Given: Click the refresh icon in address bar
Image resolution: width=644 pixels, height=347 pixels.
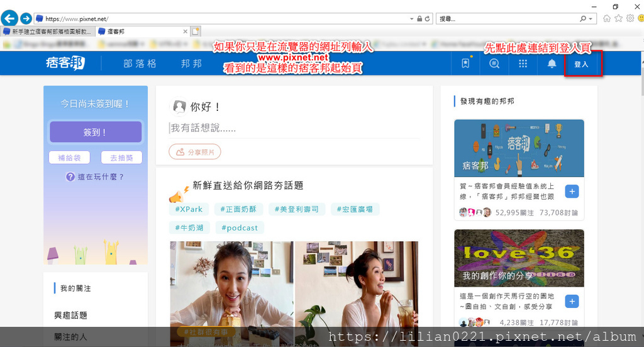Looking at the screenshot, I should coord(428,18).
